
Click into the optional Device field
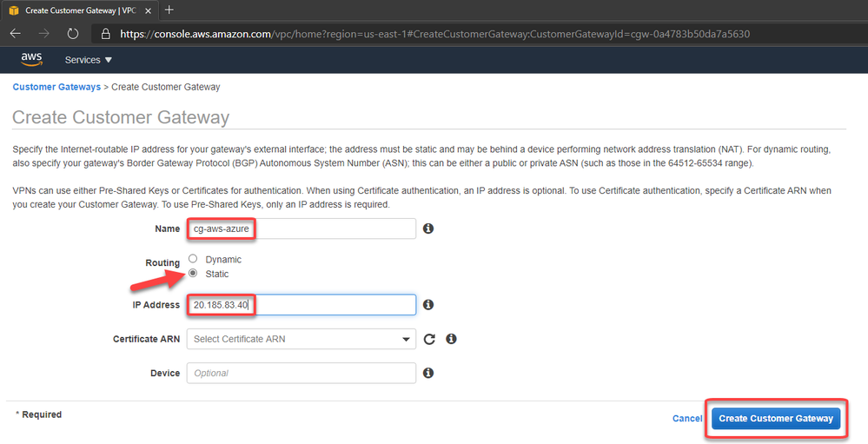[x=302, y=373]
